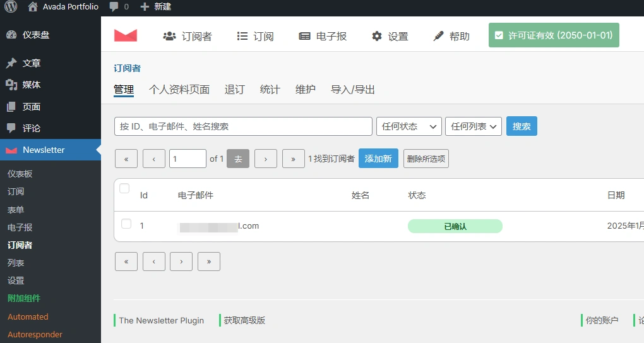Viewport: 644px width, 343px height.
Task: Switch to the 退订 tab
Action: (x=234, y=90)
